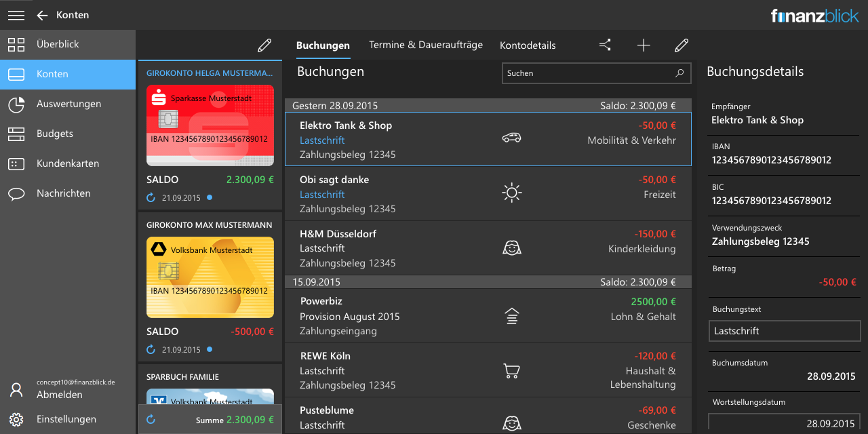
Task: Open Termine & Daueraufträge tab
Action: click(426, 45)
